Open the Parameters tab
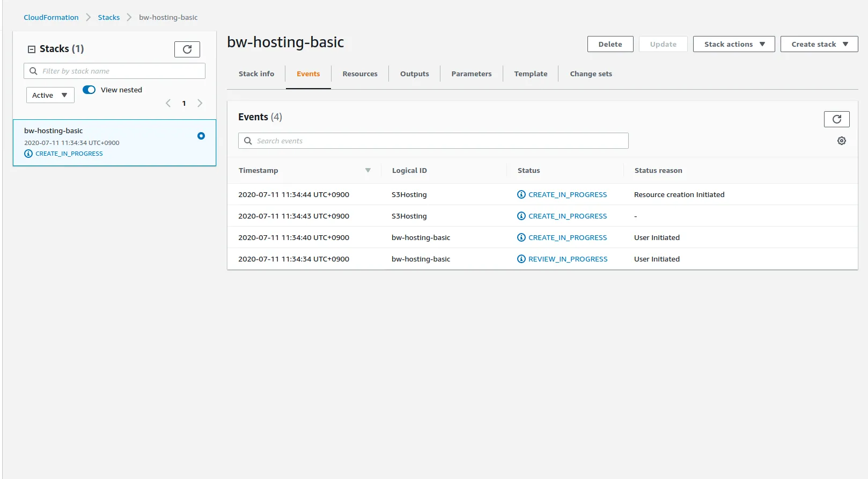Viewport: 868px width, 479px height. tap(472, 74)
